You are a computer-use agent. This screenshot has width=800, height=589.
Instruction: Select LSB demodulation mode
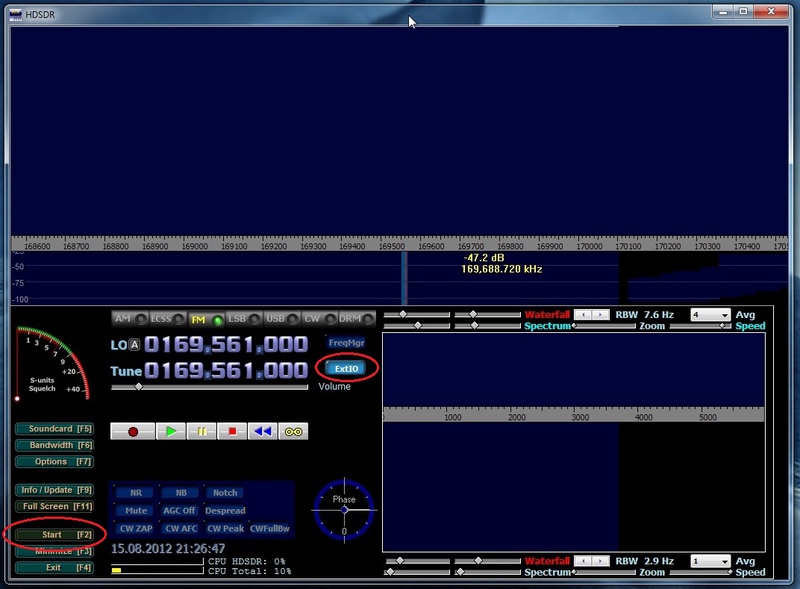click(x=244, y=319)
